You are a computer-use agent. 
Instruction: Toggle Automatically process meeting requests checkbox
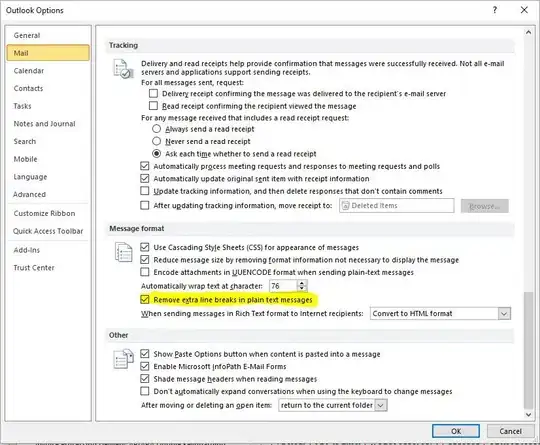pos(145,166)
